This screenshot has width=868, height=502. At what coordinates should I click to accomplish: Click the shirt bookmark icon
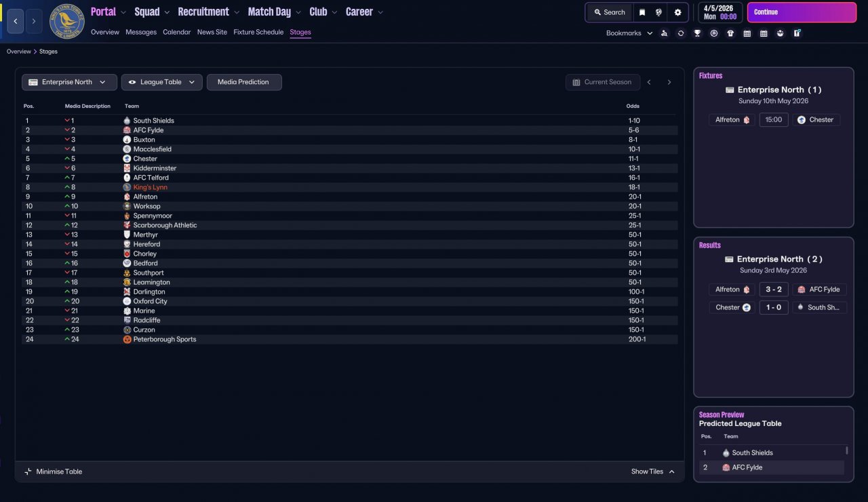coord(730,33)
